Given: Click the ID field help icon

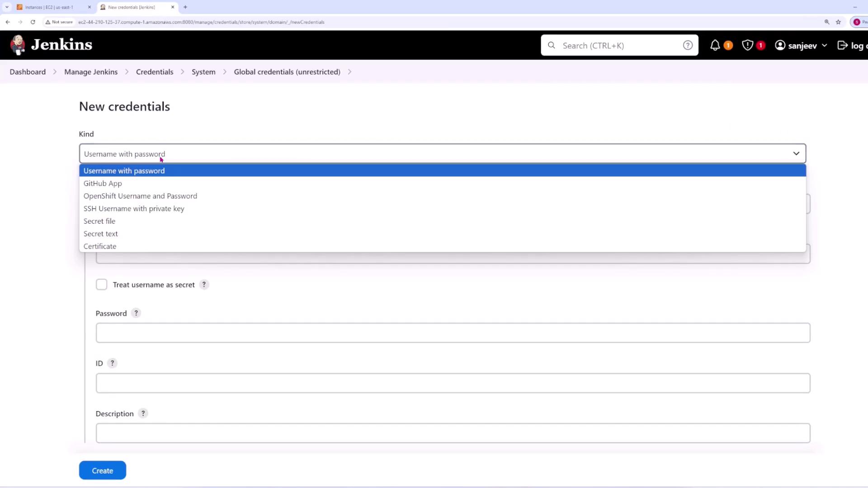Looking at the screenshot, I should (x=113, y=363).
